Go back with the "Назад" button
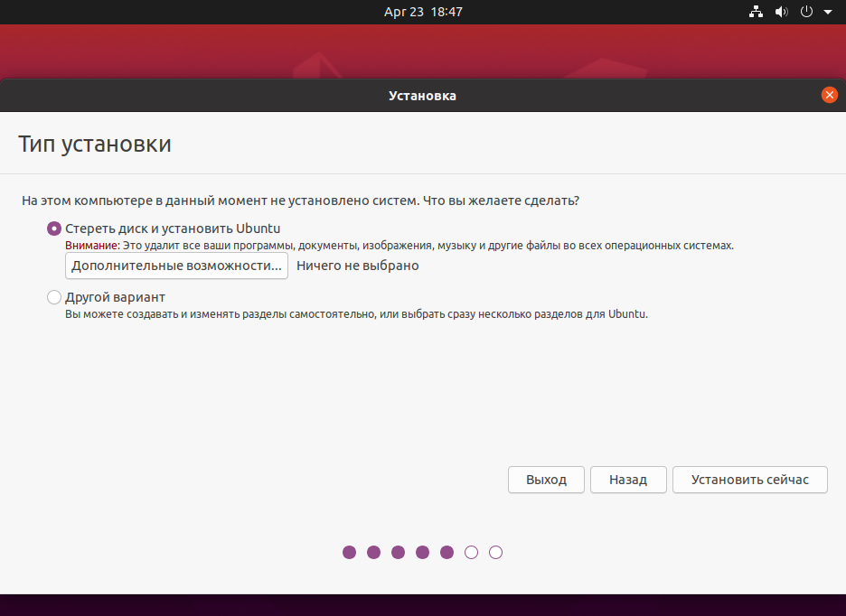Screen dimensions: 846x616 click(628, 480)
